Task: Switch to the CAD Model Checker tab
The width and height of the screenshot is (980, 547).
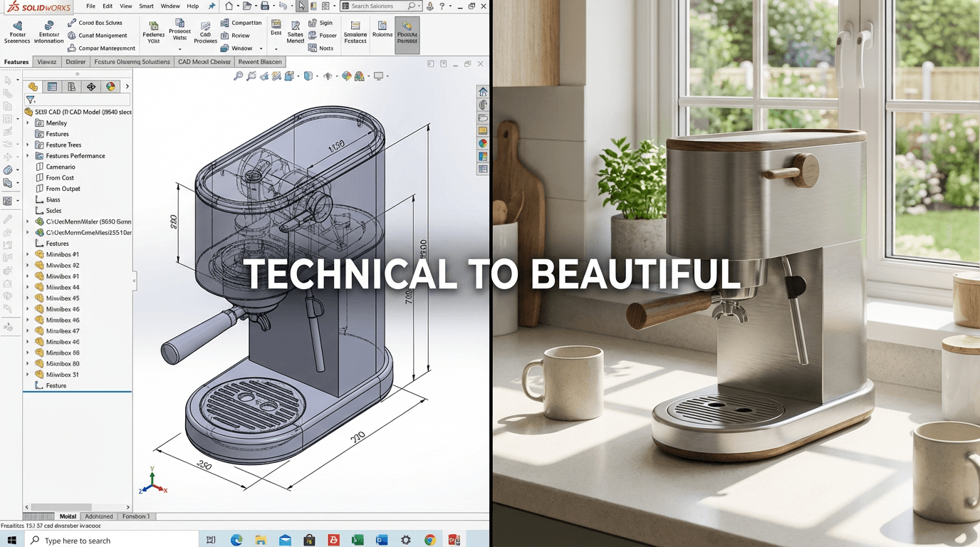Action: tap(204, 62)
